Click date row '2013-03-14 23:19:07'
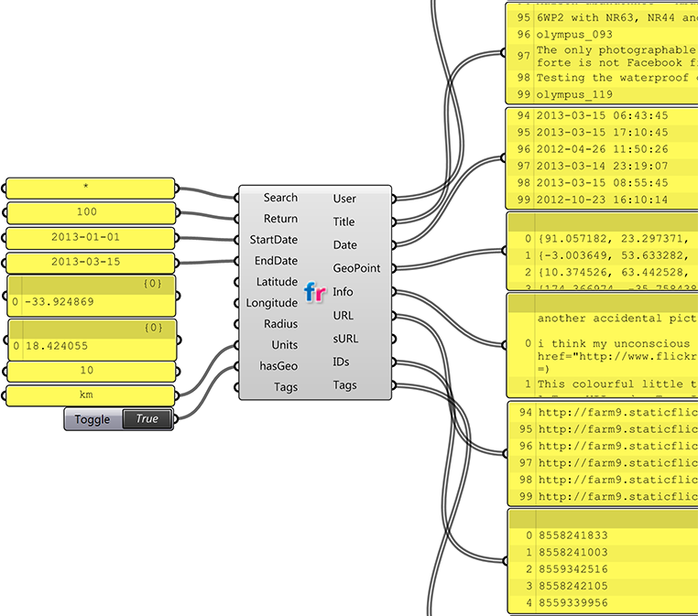The width and height of the screenshot is (698, 616). (603, 166)
